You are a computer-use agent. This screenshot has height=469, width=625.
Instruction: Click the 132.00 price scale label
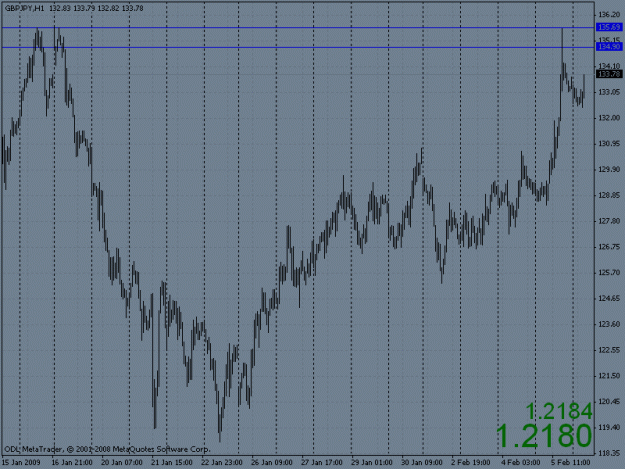click(609, 118)
